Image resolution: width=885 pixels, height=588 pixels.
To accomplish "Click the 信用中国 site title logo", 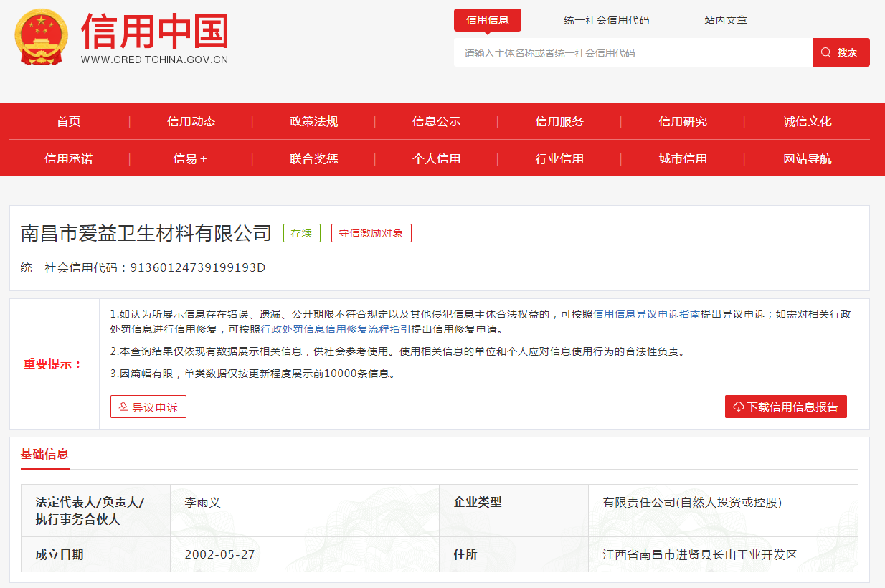I will click(154, 31).
